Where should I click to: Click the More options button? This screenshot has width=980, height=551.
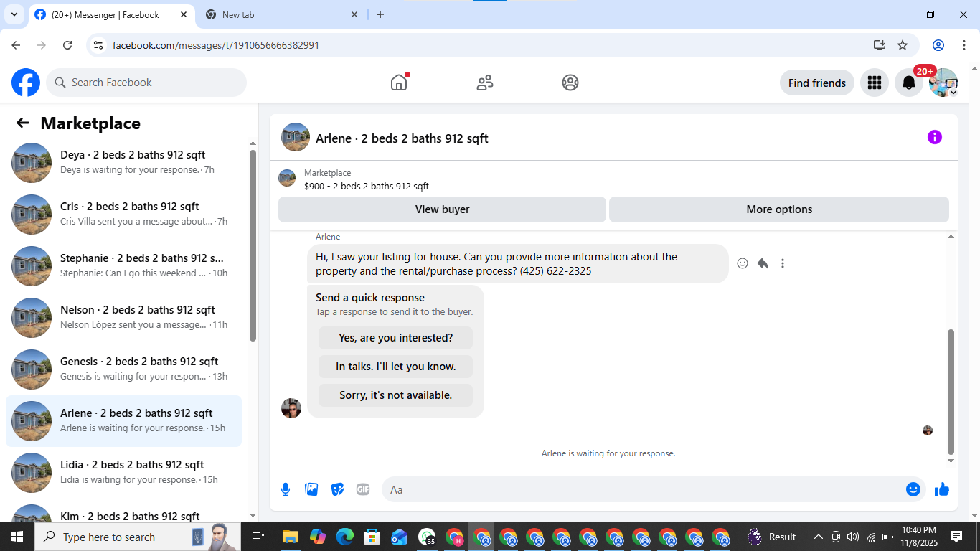click(779, 209)
